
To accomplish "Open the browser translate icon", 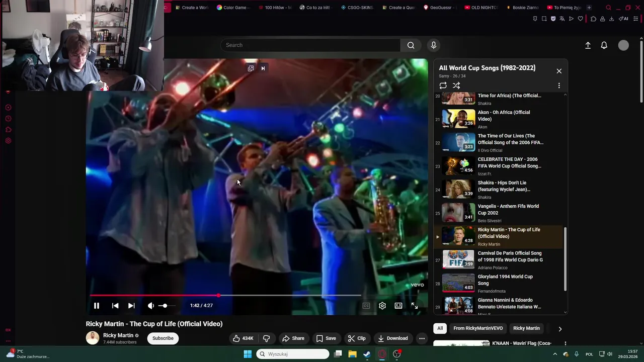I will point(562,19).
